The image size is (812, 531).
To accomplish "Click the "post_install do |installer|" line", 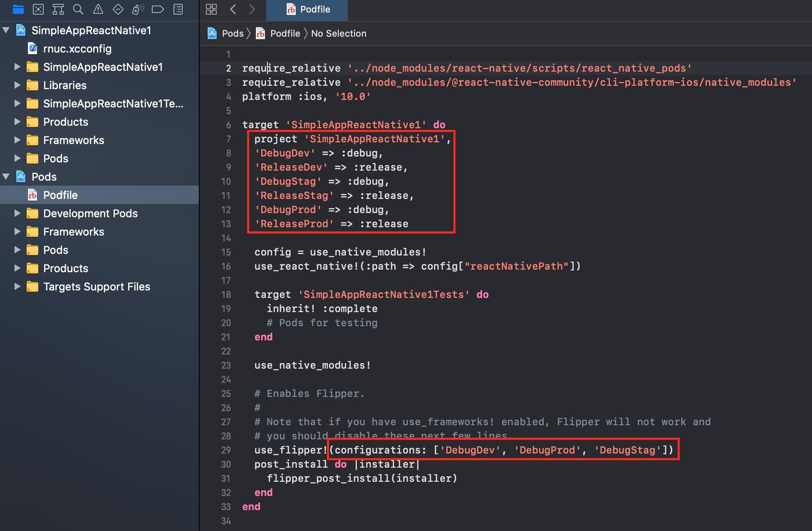I will click(337, 464).
